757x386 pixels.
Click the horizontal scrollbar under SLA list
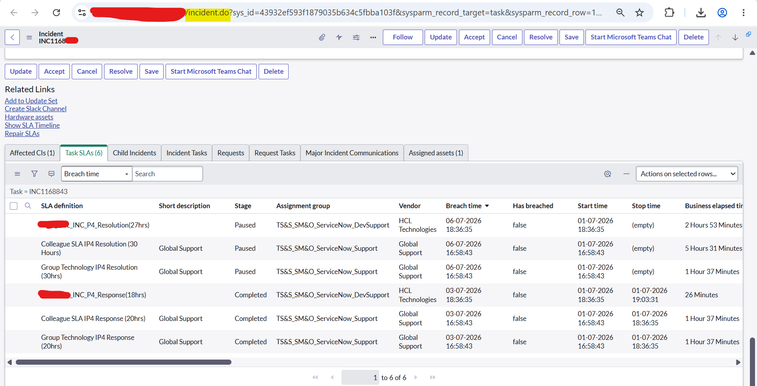point(124,362)
